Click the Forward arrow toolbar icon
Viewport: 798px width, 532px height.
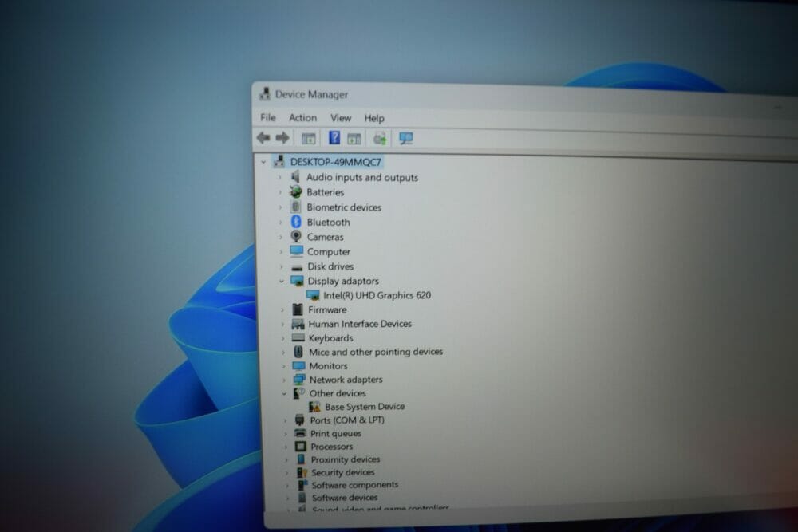pos(282,137)
